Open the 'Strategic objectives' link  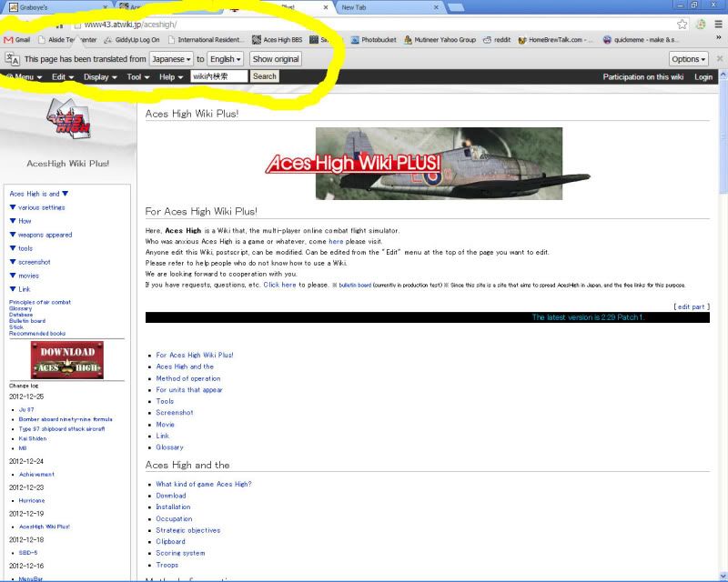(188, 530)
